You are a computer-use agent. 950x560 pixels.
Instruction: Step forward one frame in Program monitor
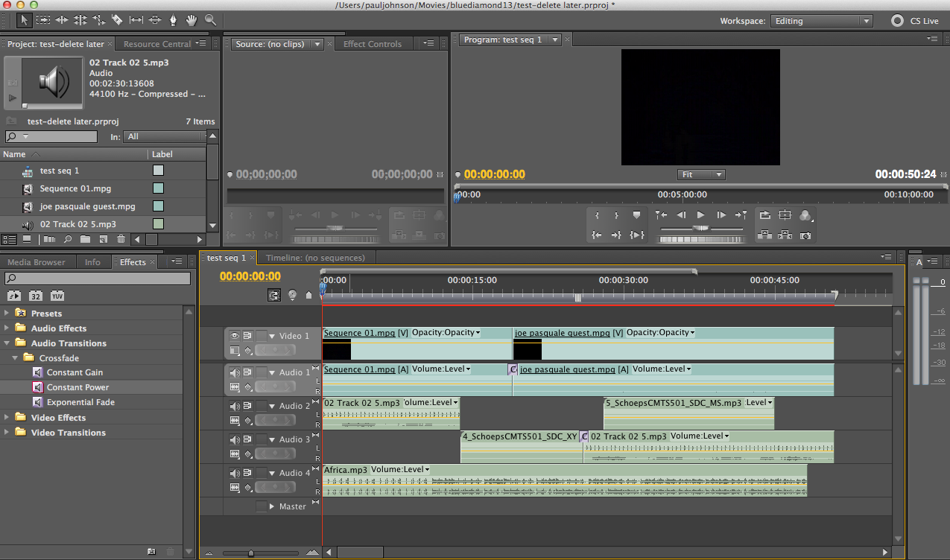pyautogui.click(x=721, y=215)
